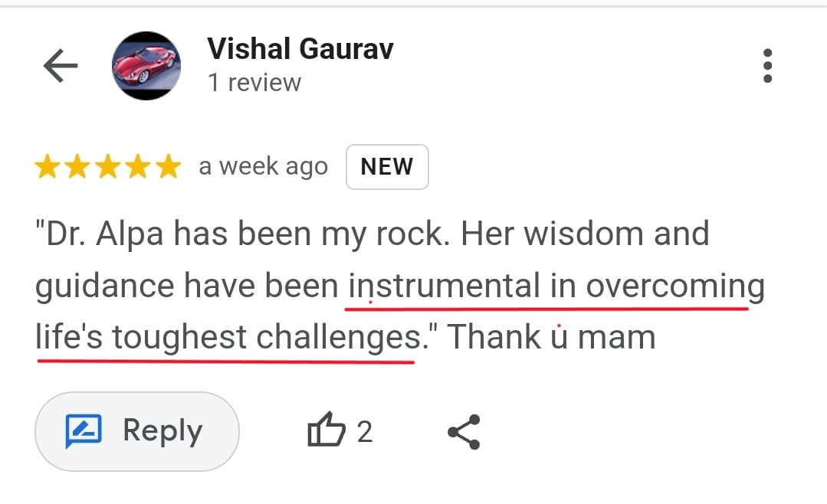
Task: Click the fifth yellow rating star
Action: (167, 167)
